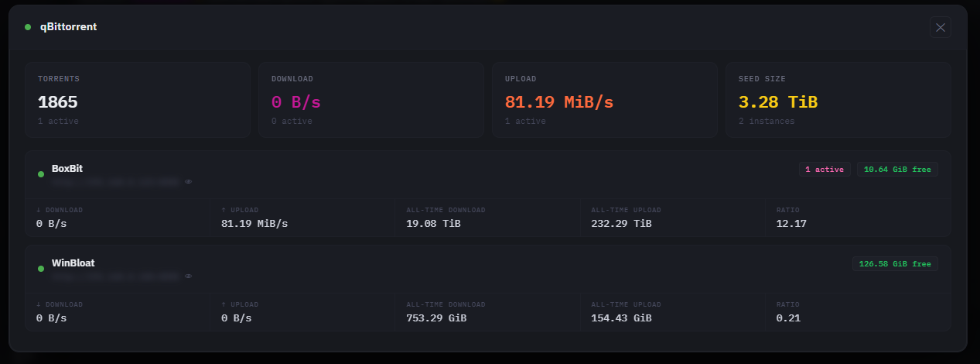The width and height of the screenshot is (980, 364).
Task: Open the Torrents 1865 summary card
Action: tap(138, 100)
